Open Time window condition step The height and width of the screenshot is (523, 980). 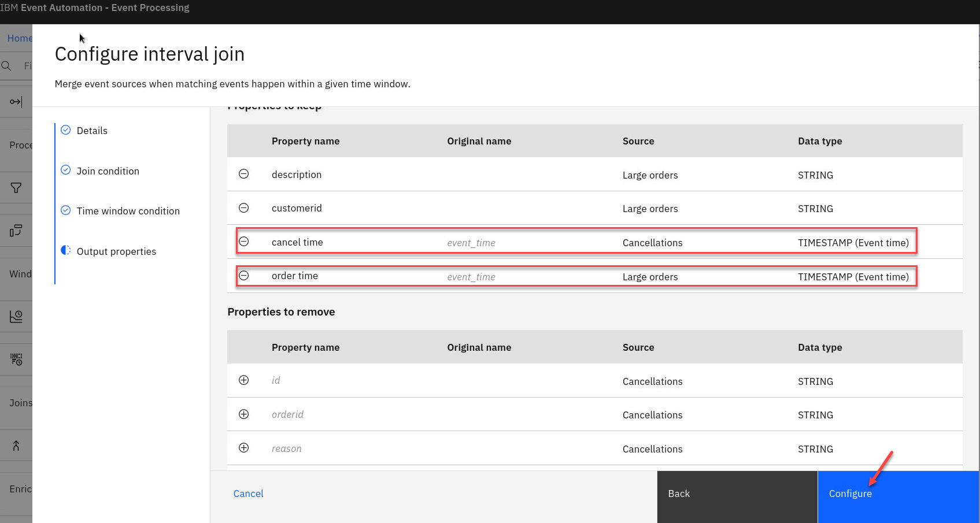[x=128, y=211]
